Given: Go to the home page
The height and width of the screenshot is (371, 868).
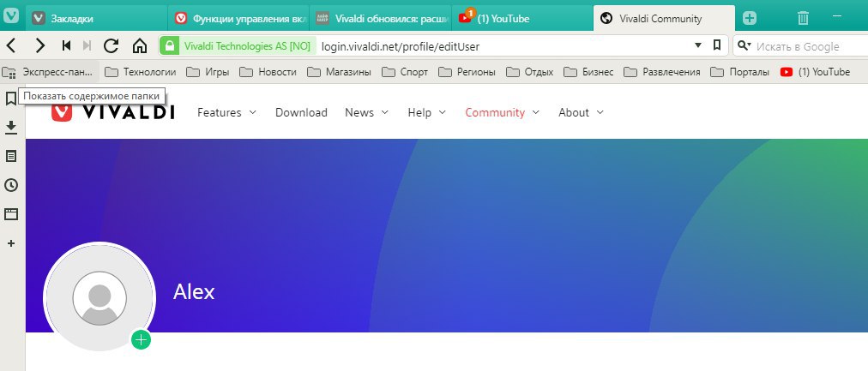Looking at the screenshot, I should point(140,46).
